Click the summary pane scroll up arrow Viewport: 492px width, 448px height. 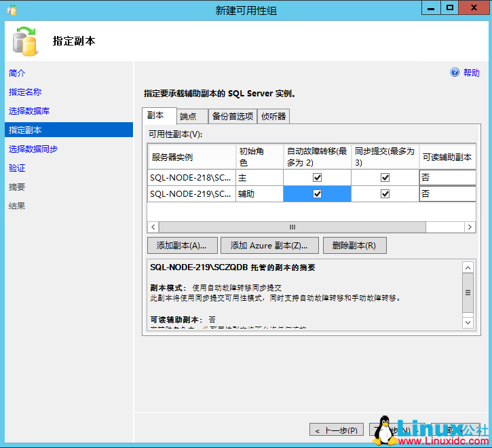(x=468, y=268)
